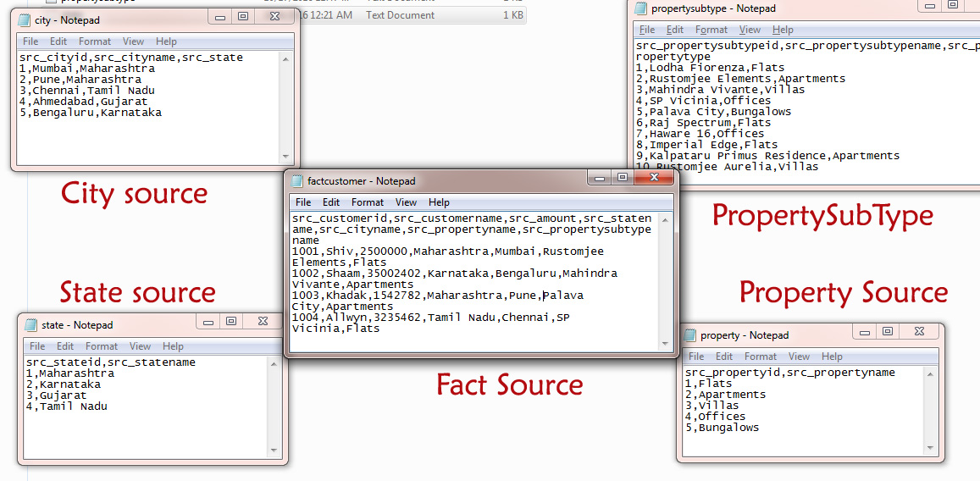Screen dimensions: 980x481
Task: Click scroll up arrow in city Notepad
Action: click(x=285, y=59)
